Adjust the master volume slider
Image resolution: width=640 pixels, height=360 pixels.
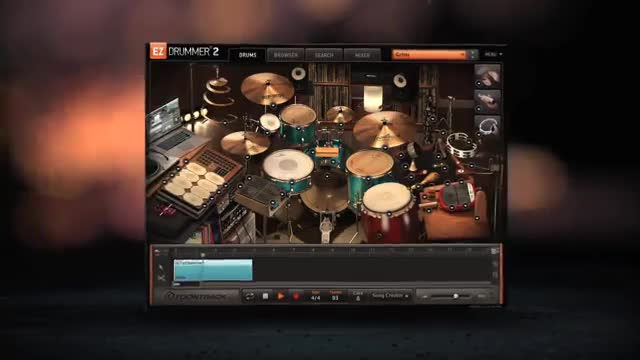pos(456,296)
